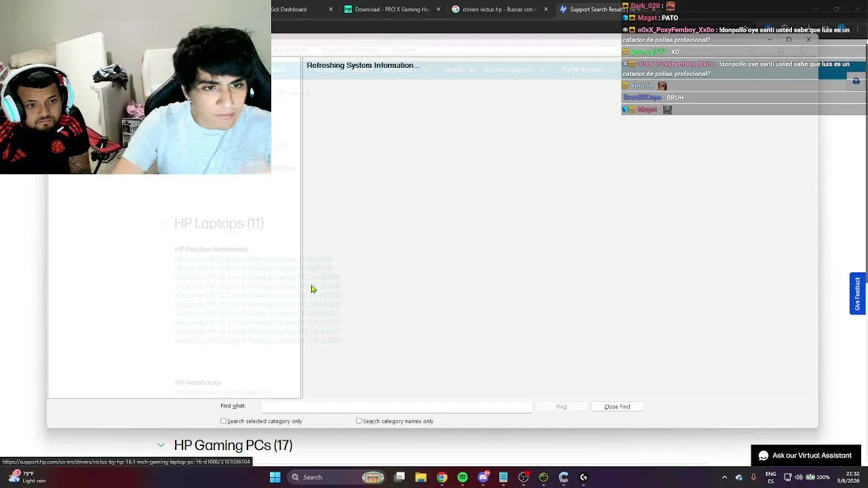868x488 pixels.
Task: Open Ask our Virtual Assistant chat
Action: tap(806, 455)
